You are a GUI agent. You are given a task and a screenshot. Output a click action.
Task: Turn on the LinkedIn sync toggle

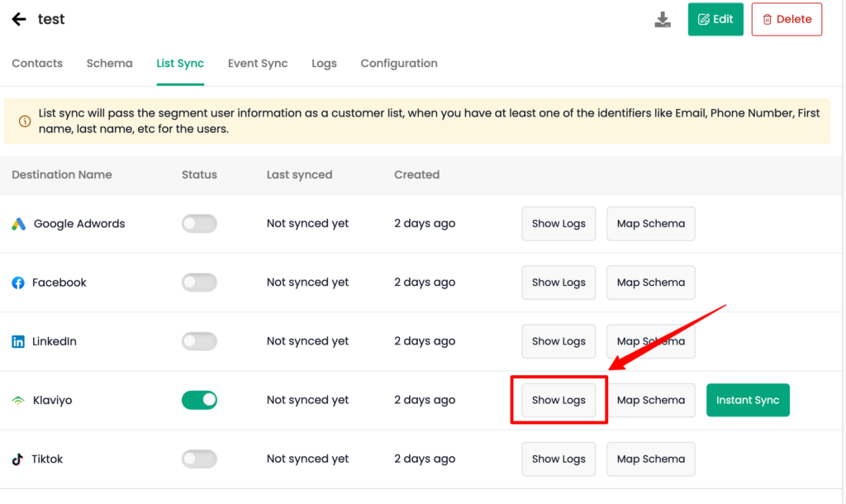click(x=200, y=341)
